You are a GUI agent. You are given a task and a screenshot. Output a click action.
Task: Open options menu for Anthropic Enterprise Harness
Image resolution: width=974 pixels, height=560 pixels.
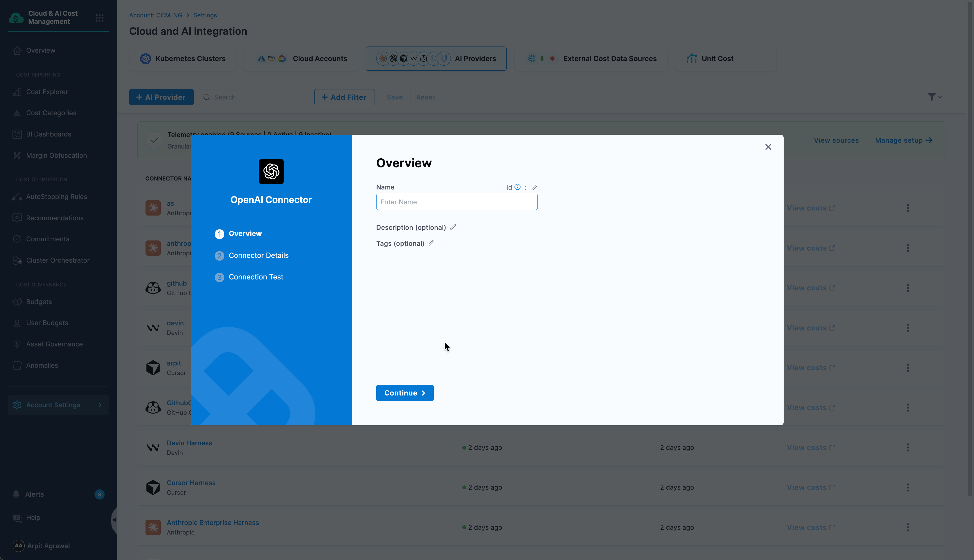pyautogui.click(x=908, y=528)
